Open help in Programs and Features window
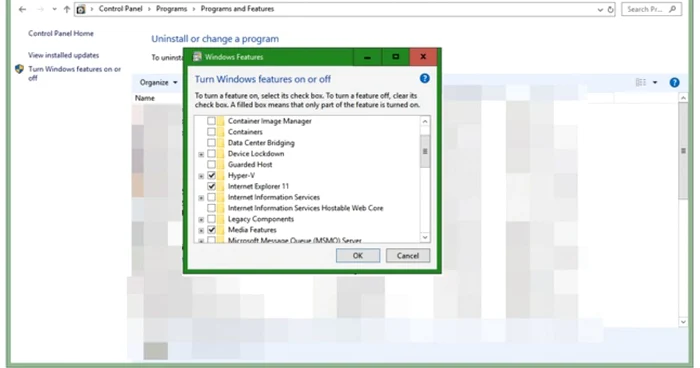Screen dimensions: 700x368 pos(675,83)
